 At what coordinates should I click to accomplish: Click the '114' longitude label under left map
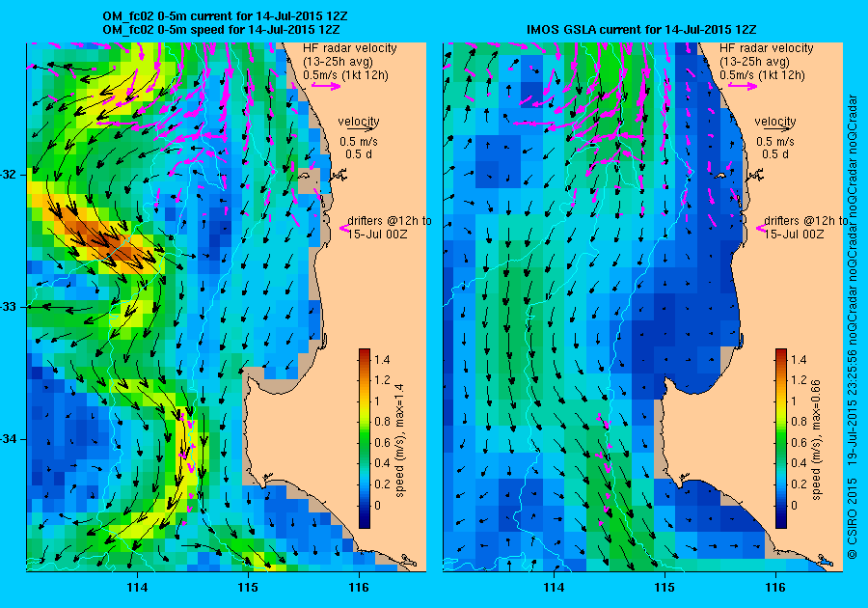(x=137, y=588)
